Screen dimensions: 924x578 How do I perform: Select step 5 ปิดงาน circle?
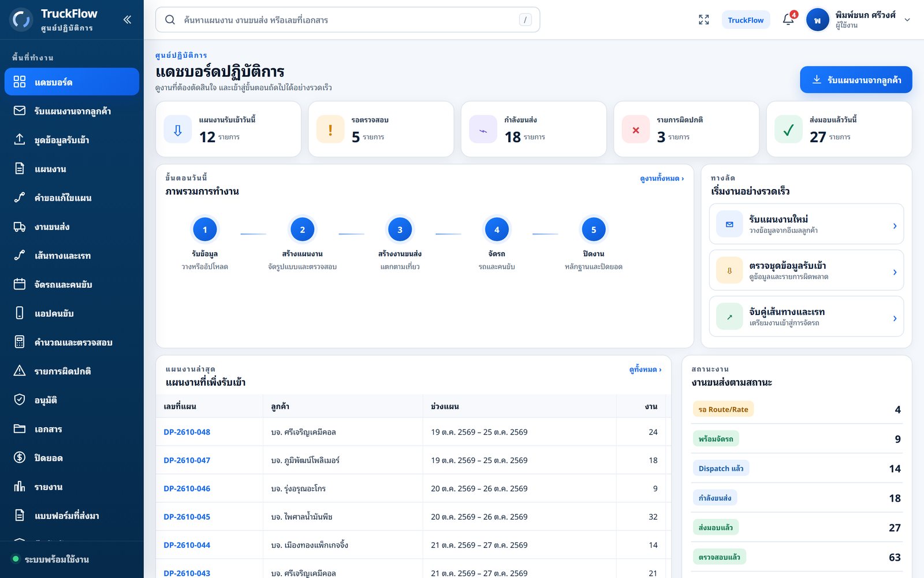594,229
